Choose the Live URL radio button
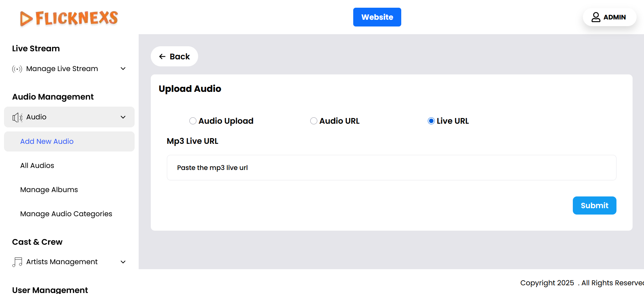The image size is (644, 294). pyautogui.click(x=431, y=121)
